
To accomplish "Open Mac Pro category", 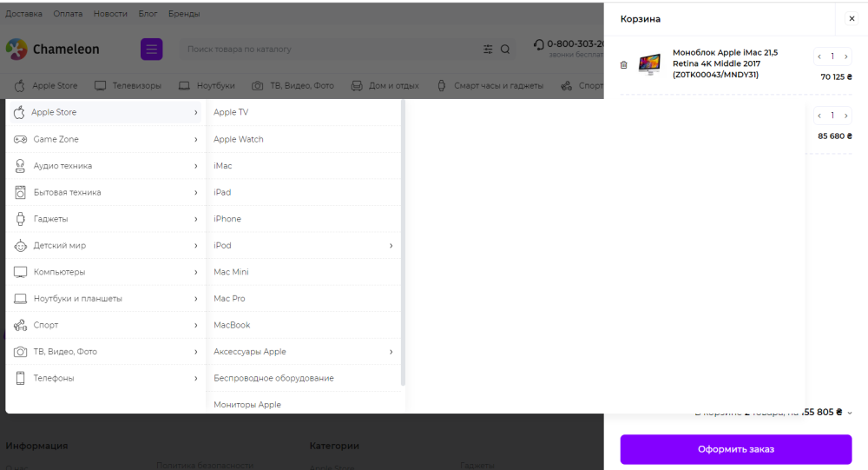I will pyautogui.click(x=229, y=299).
